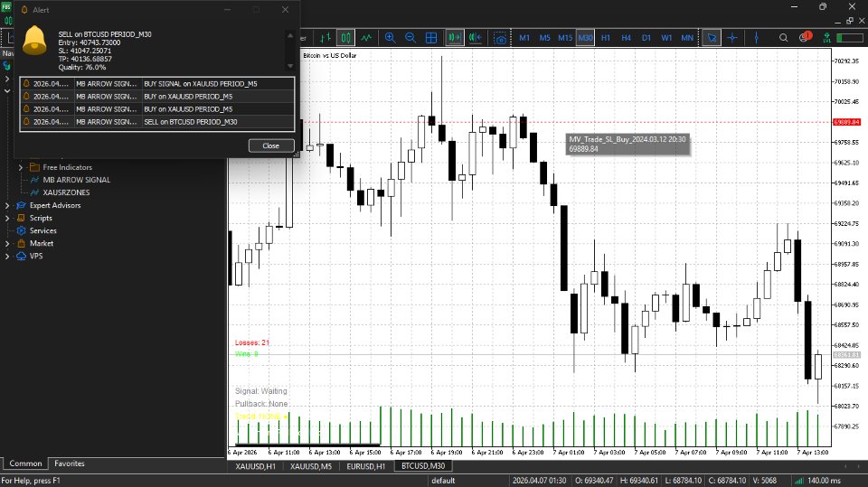The height and width of the screenshot is (487, 868).
Task: Click the FBS logo icon
Action: pos(6,8)
